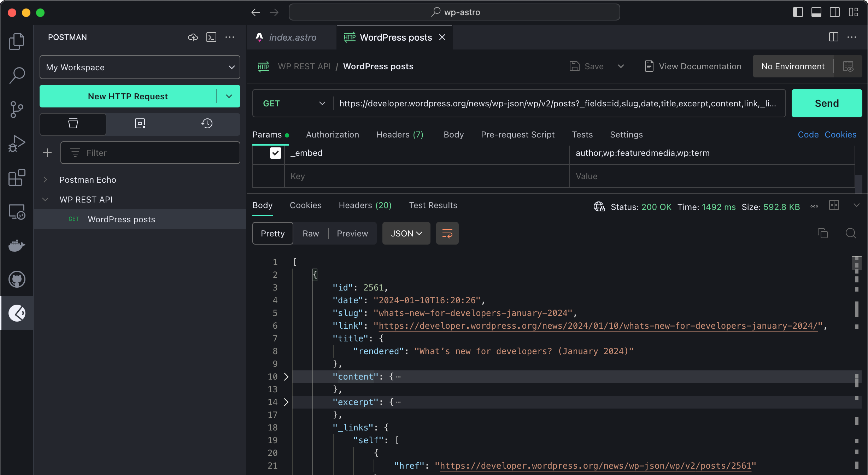Collapse the response pane chevron

[856, 205]
